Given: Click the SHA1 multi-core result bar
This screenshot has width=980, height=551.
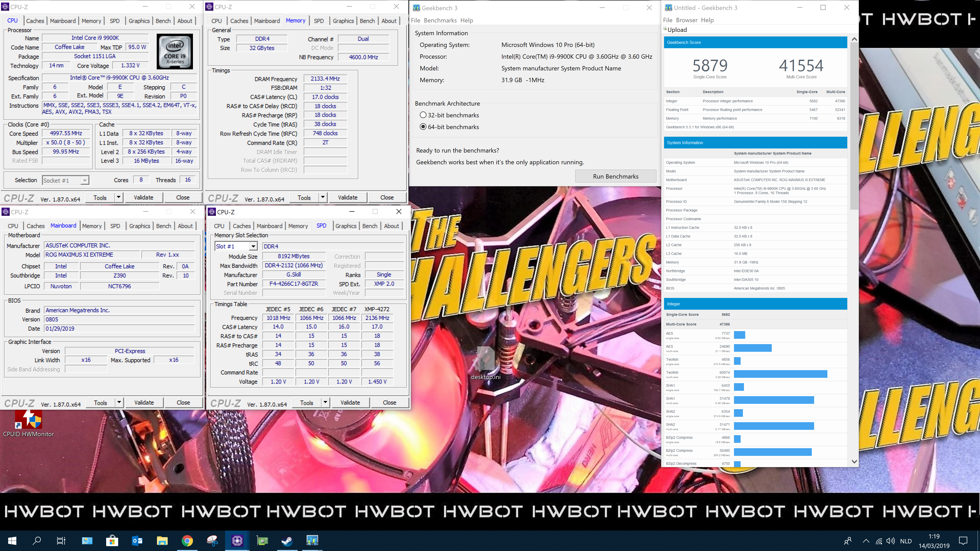Looking at the screenshot, I should tap(774, 400).
